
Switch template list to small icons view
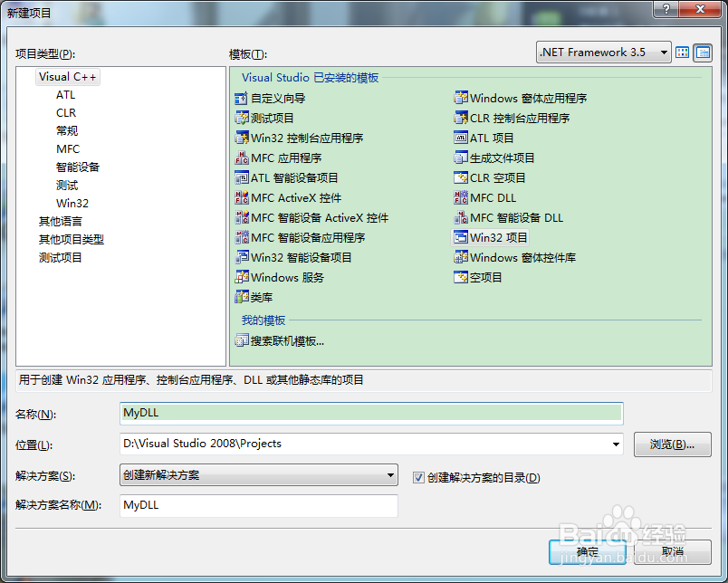pyautogui.click(x=701, y=53)
